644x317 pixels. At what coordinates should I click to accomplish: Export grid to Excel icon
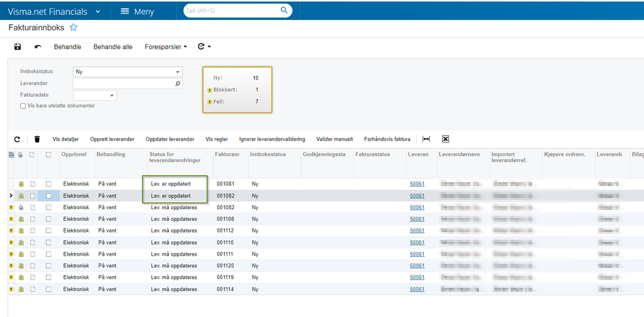click(x=446, y=139)
